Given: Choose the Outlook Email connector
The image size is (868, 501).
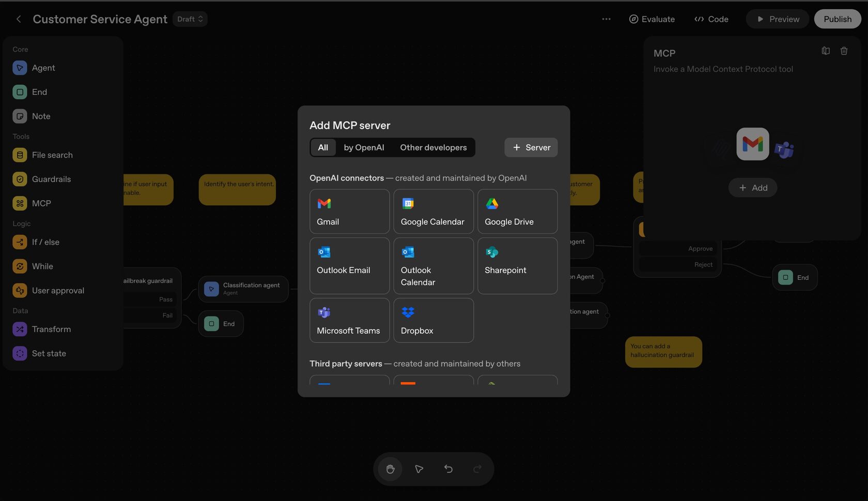Looking at the screenshot, I should 349,266.
